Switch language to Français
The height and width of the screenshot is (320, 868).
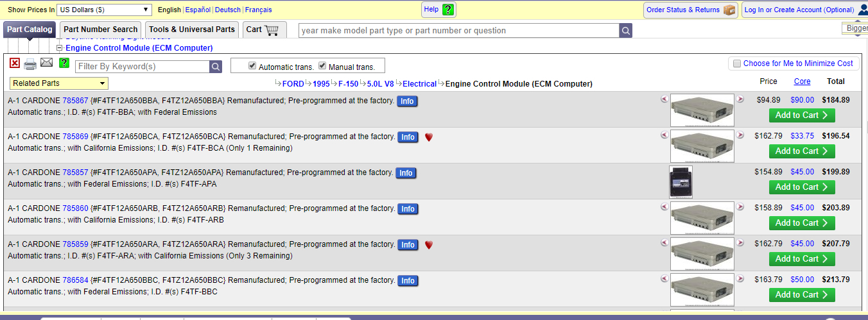tap(258, 10)
